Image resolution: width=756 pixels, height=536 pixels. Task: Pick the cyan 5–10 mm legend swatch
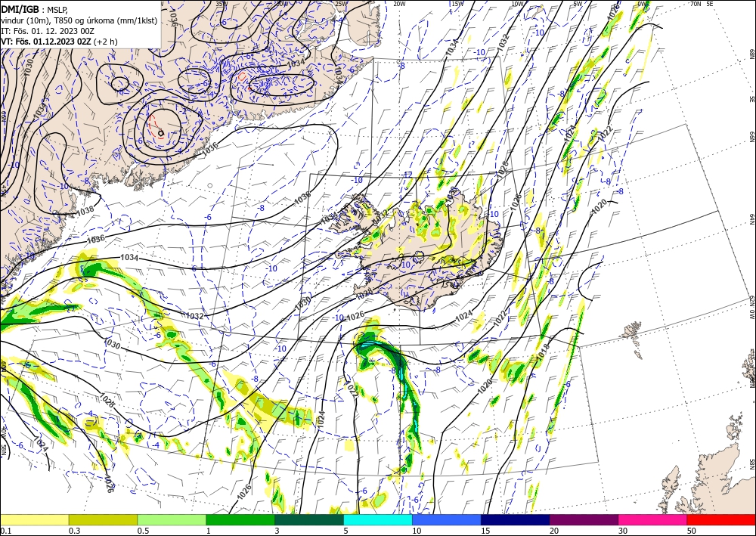click(377, 519)
